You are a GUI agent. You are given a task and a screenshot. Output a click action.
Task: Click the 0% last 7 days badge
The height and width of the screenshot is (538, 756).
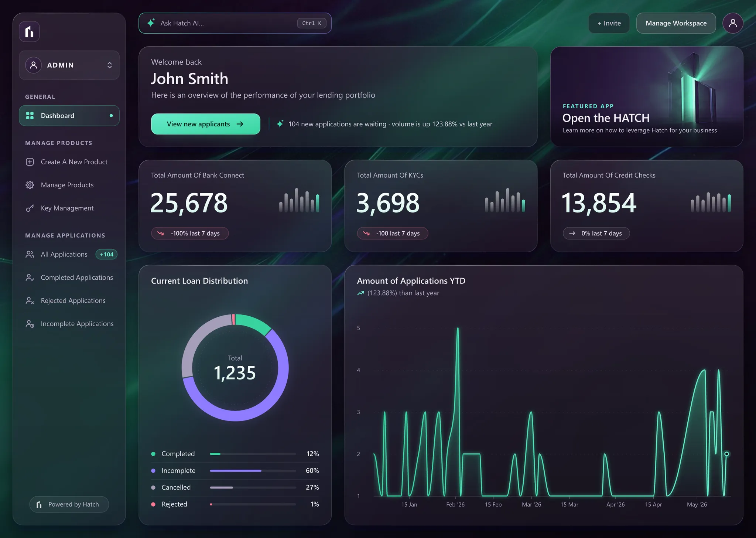596,233
